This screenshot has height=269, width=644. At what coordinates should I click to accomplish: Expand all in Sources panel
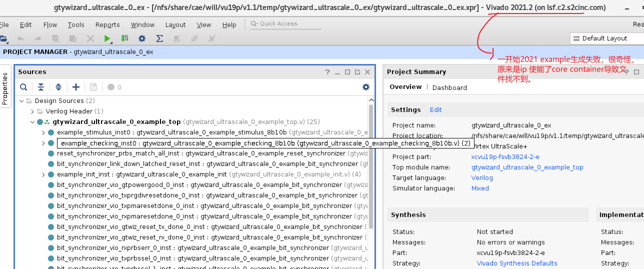(x=58, y=87)
